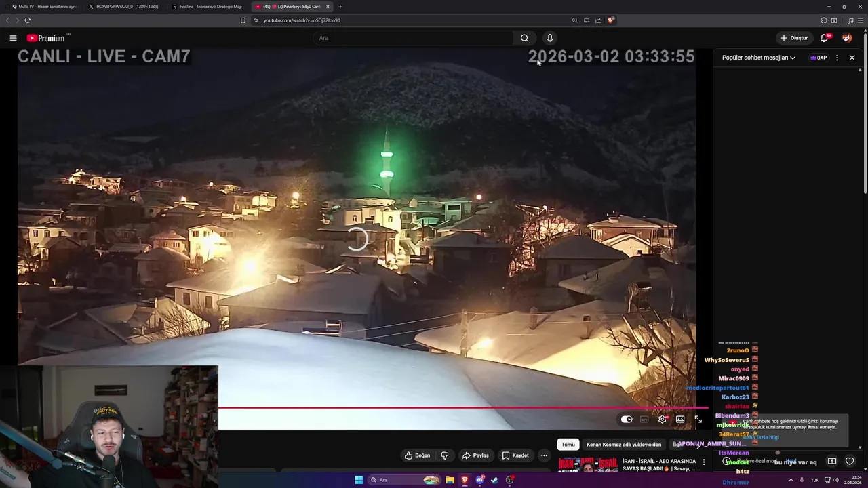This screenshot has height=488, width=868.
Task: Expand Popüler sohbet mesajları dropdown
Action: coord(759,58)
